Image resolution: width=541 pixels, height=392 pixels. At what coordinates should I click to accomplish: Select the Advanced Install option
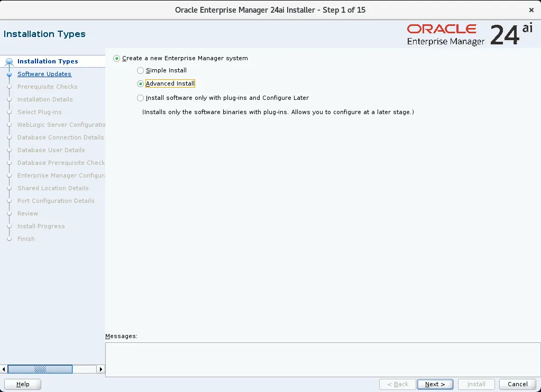point(140,83)
